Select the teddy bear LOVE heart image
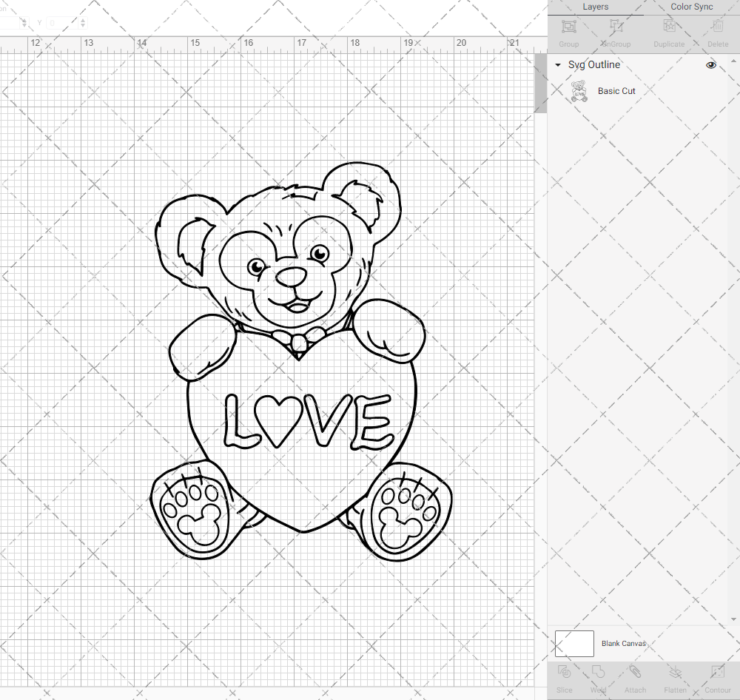This screenshot has height=700, width=740. [301, 361]
